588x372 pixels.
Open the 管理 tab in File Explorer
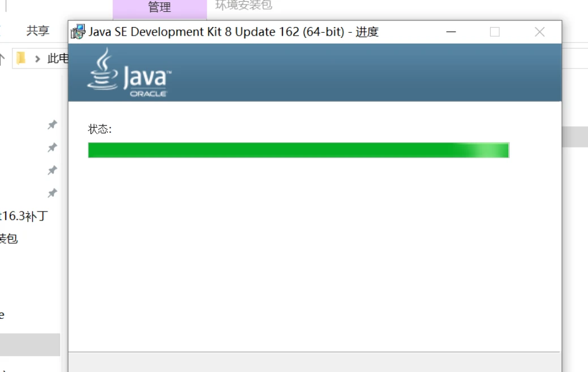(x=160, y=7)
